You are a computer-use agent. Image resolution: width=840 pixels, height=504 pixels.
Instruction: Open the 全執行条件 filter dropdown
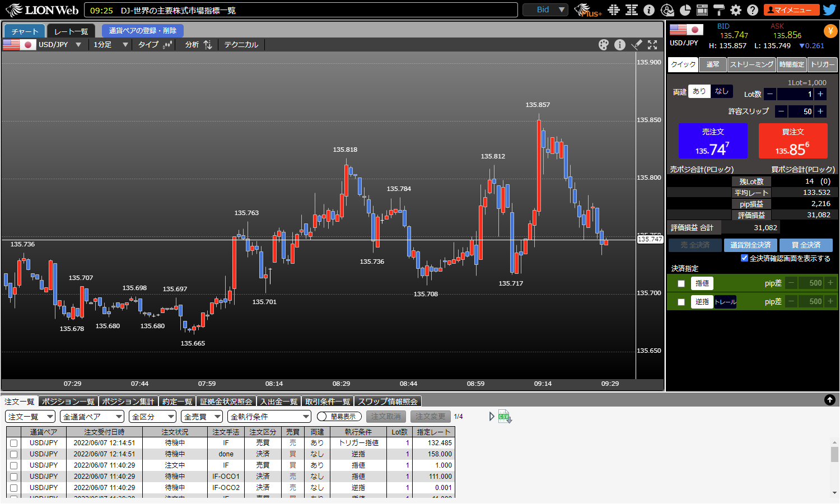click(x=269, y=417)
